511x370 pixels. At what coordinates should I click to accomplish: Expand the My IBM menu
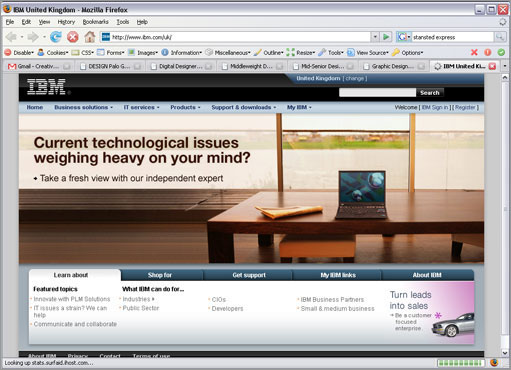[299, 107]
